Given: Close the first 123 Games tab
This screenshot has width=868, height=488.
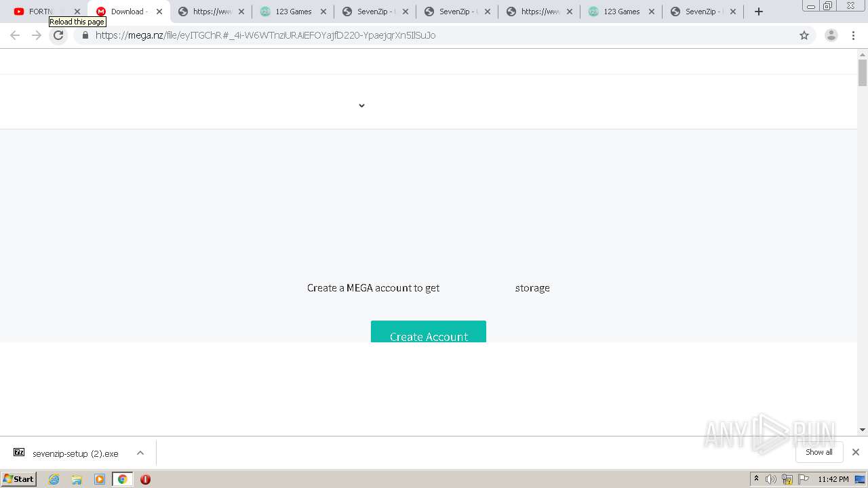Looking at the screenshot, I should tap(323, 12).
